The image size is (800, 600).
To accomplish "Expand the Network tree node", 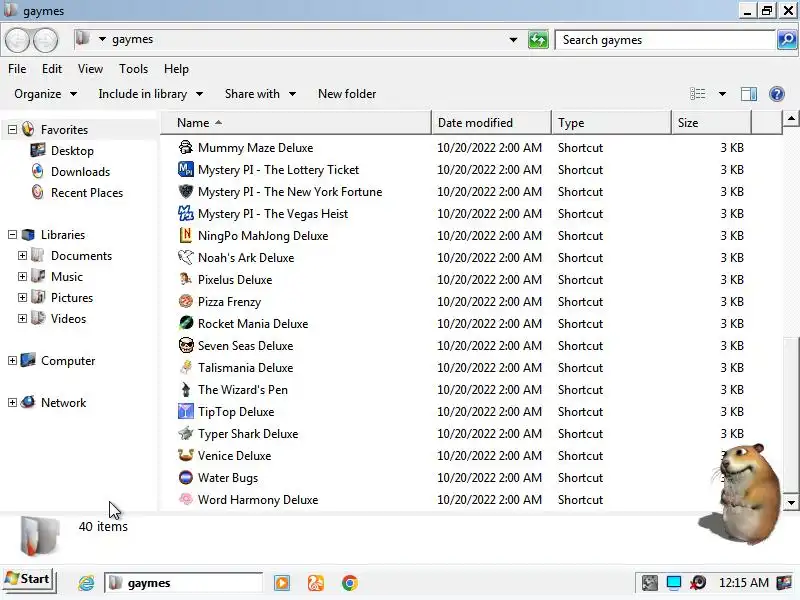I will tap(12, 403).
